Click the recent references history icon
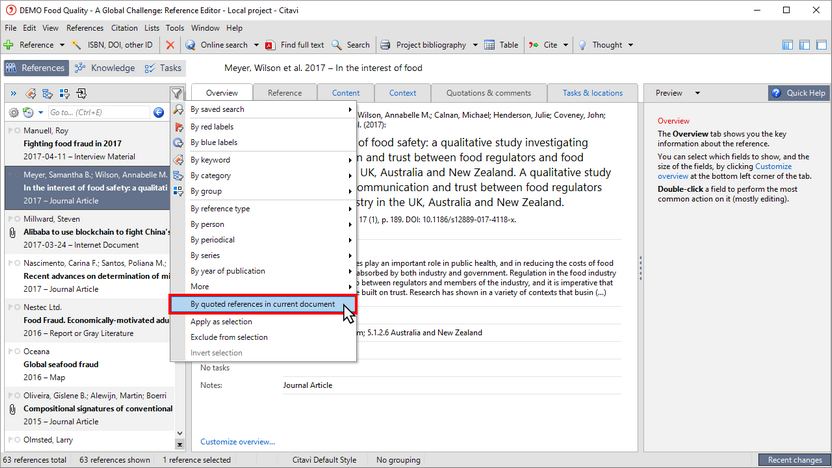This screenshot has width=832, height=468. (x=28, y=112)
